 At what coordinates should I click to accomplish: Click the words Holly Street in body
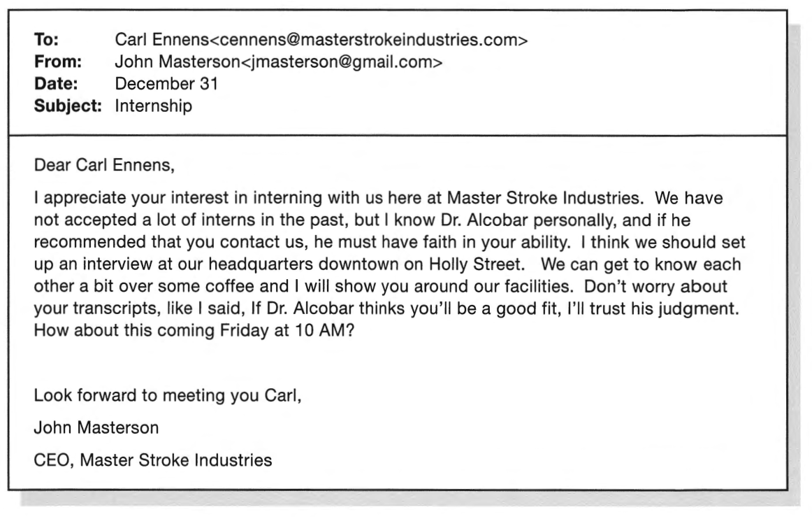[x=474, y=264]
